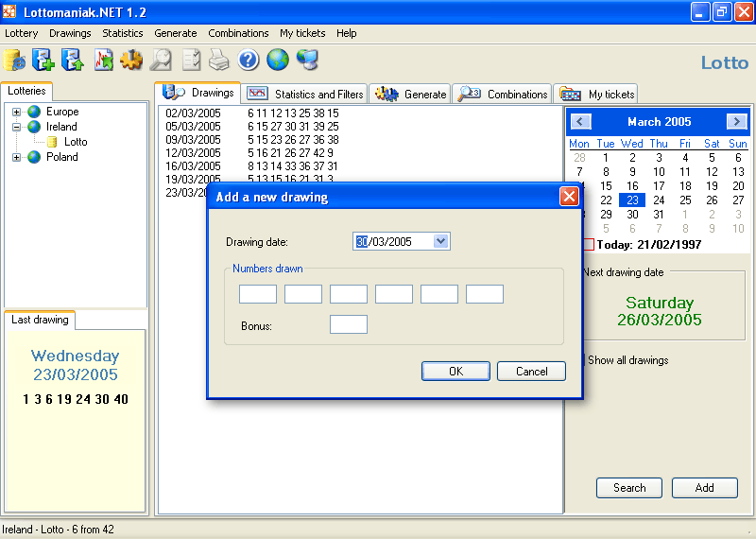
Task: Expand the Europe tree node
Action: pyautogui.click(x=16, y=112)
